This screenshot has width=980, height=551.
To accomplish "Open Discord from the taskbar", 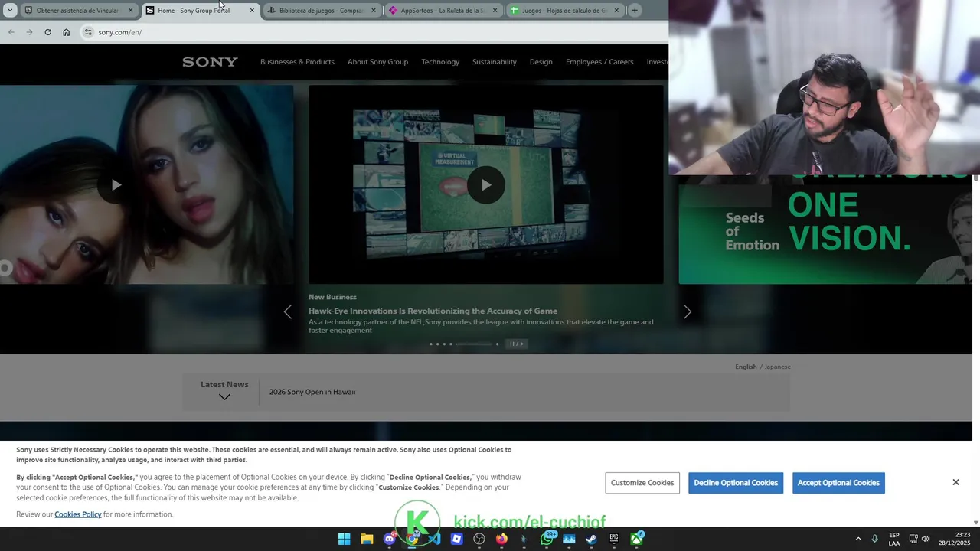I will pos(389,539).
